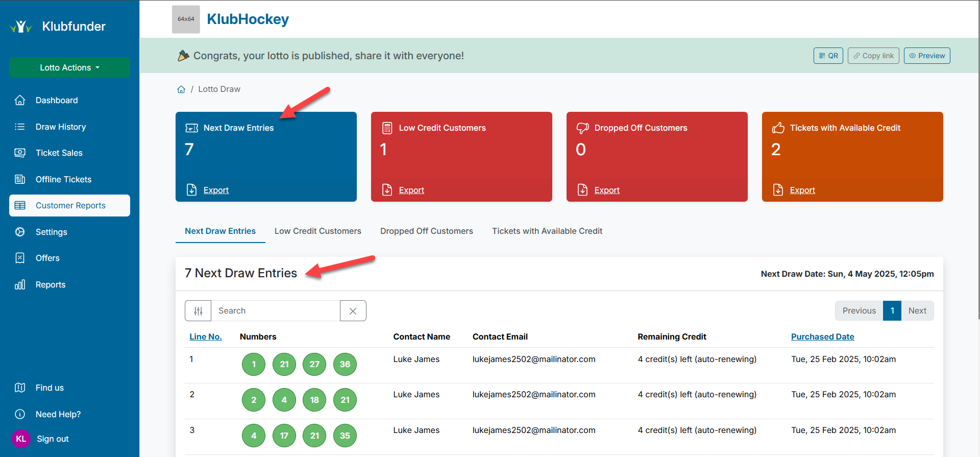
Task: Click number ball 27 in line 1
Action: (x=314, y=364)
